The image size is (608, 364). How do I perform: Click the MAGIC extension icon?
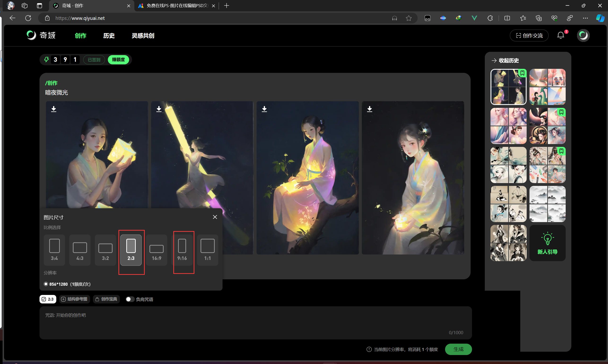[443, 18]
